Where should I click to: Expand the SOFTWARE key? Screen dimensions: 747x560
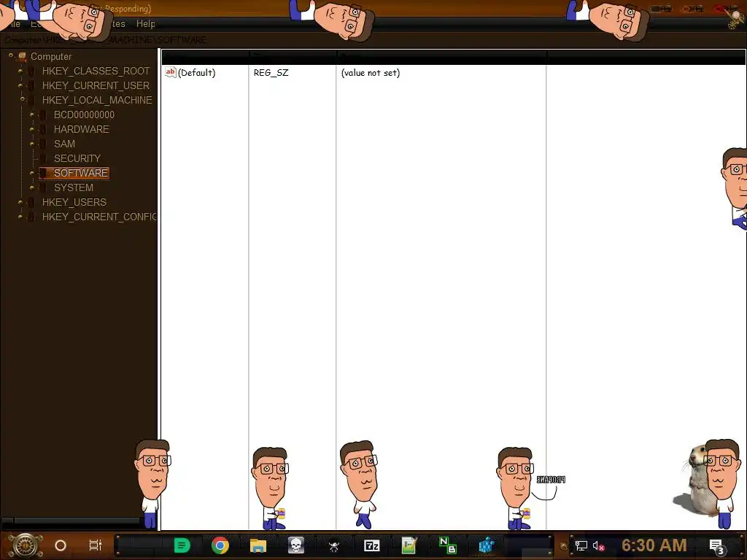(x=32, y=173)
